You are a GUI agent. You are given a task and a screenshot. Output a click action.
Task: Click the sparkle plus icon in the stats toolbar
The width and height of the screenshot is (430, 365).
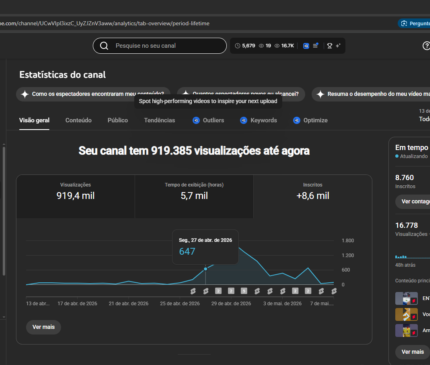338,46
